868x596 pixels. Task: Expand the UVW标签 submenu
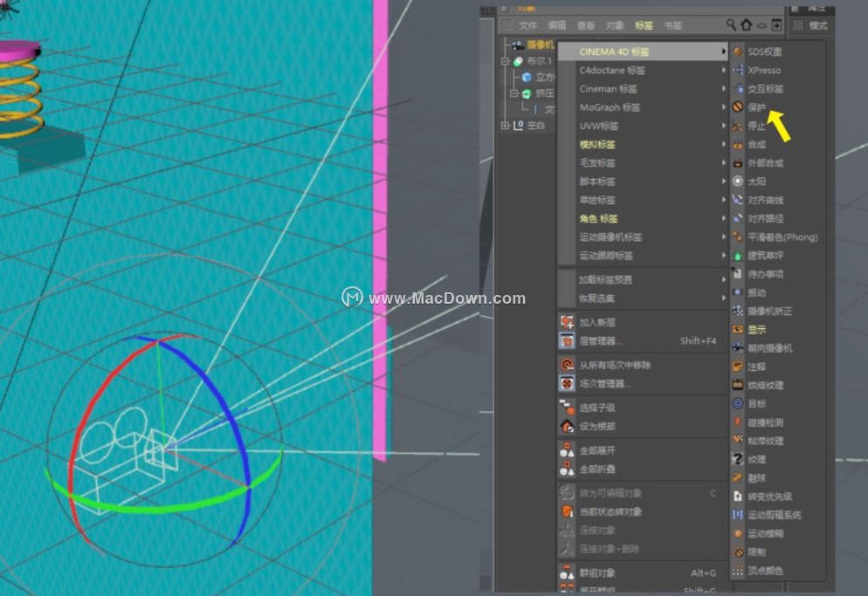point(643,126)
